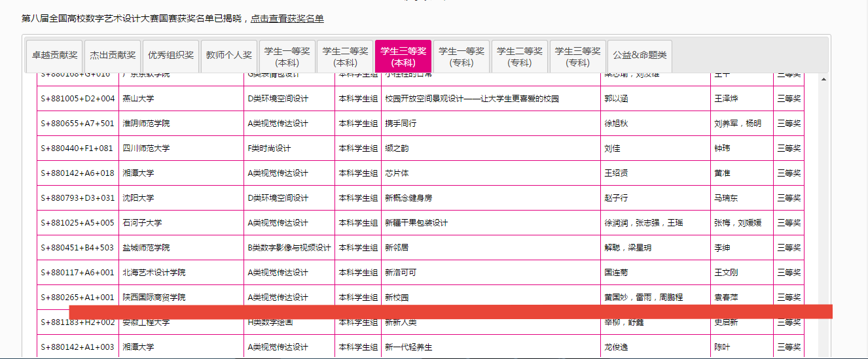Image resolution: width=868 pixels, height=359 pixels.
Task: Click the work title 缬之韵
Action: [397, 148]
